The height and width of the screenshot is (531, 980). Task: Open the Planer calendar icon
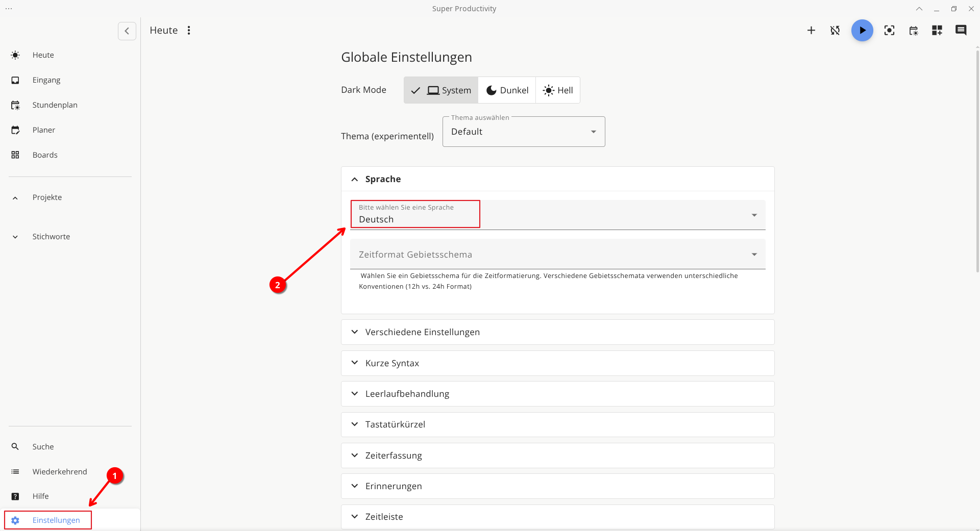coord(15,130)
